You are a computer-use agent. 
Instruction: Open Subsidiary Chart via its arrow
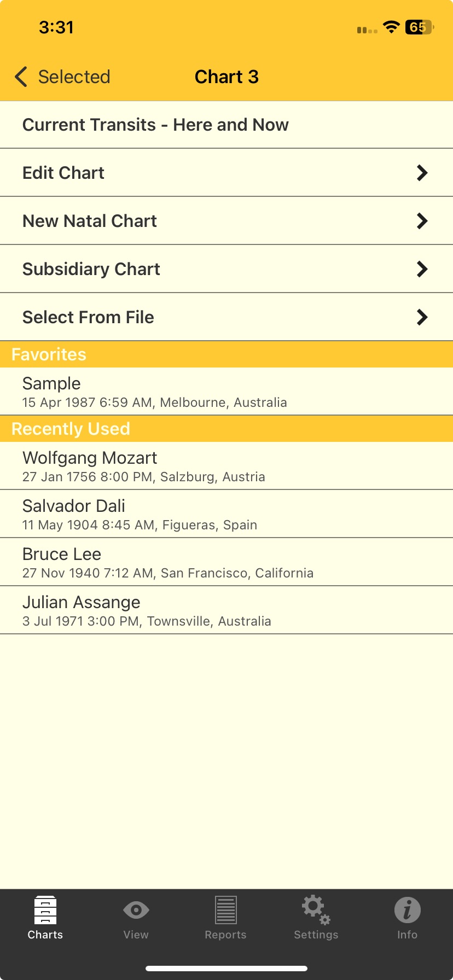(x=422, y=269)
